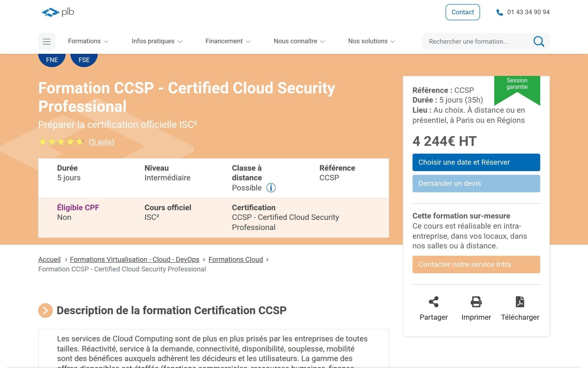Viewport: 588px width, 368px height.
Task: Open Formations Virtualisation - Cloud - DevOps breadcrumb
Action: (x=134, y=259)
